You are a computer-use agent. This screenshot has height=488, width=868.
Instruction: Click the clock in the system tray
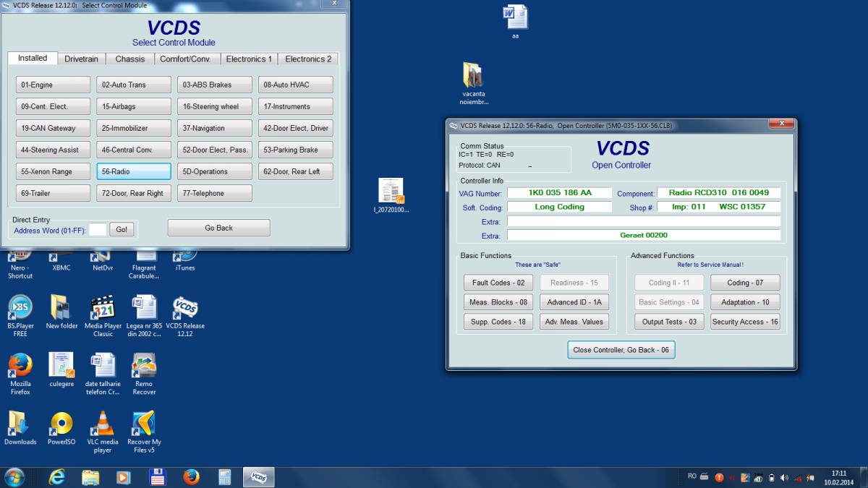coord(839,476)
